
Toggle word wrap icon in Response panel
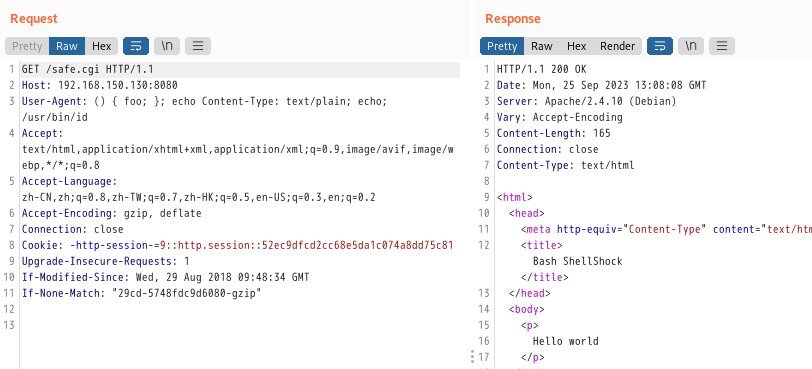coord(660,46)
